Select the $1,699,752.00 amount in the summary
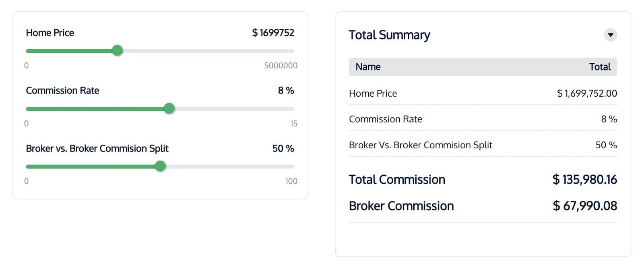 click(x=586, y=94)
